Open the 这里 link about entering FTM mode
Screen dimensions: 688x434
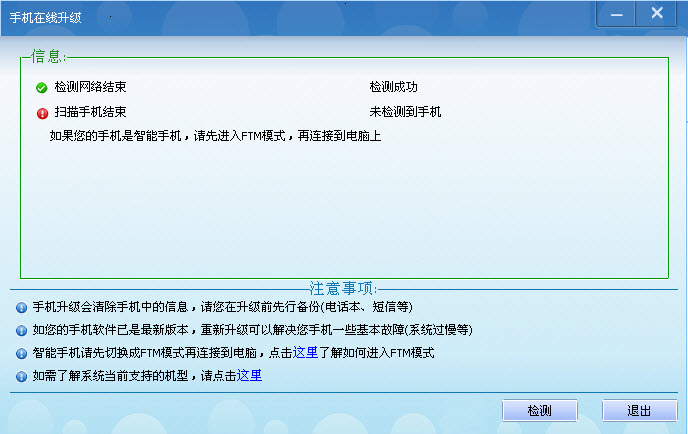(x=305, y=352)
